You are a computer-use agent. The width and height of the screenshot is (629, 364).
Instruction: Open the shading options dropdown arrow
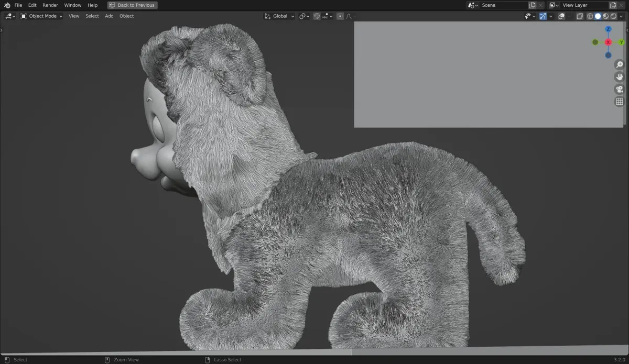click(621, 16)
